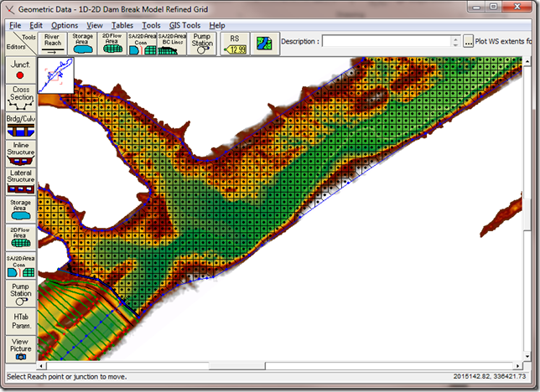The image size is (540, 392).
Task: Select the River Reach drawing tool
Action: pyautogui.click(x=54, y=44)
